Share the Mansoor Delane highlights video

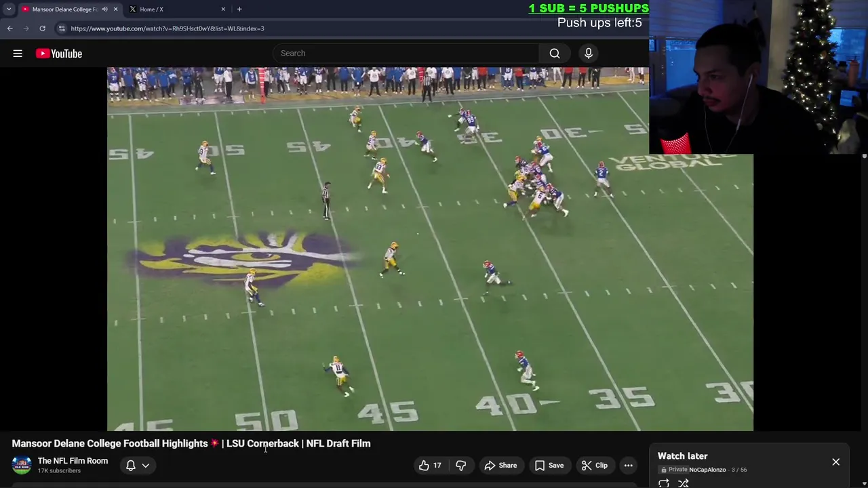(x=500, y=466)
